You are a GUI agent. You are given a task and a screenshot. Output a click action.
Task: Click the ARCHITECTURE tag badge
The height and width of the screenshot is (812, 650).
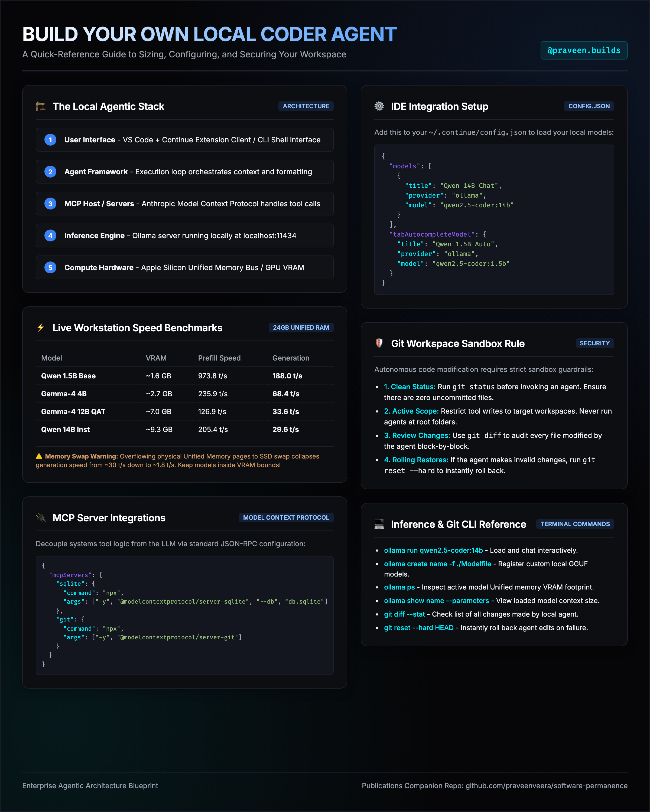[306, 106]
